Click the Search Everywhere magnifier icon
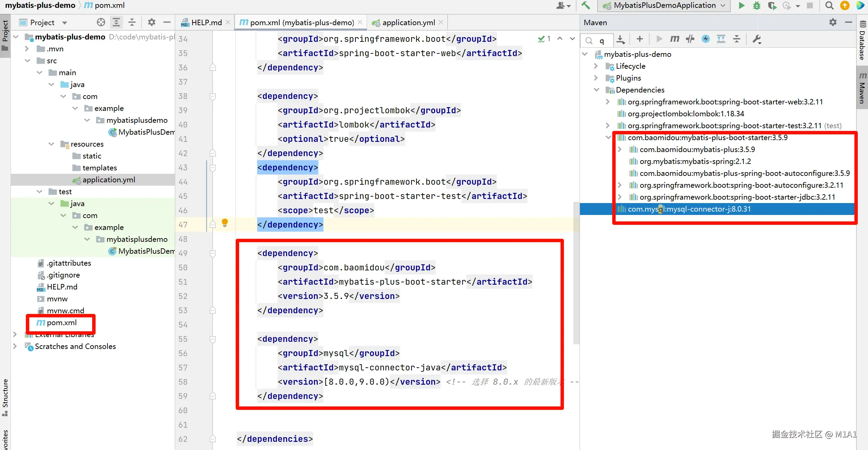The width and height of the screenshot is (868, 450). [830, 5]
